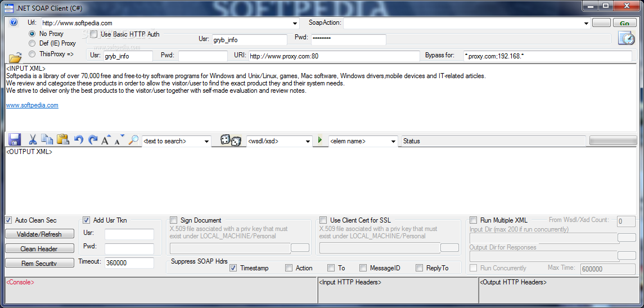644x308 pixels.
Task: Toggle Auto Clean Sec checkbox
Action: pyautogui.click(x=8, y=220)
